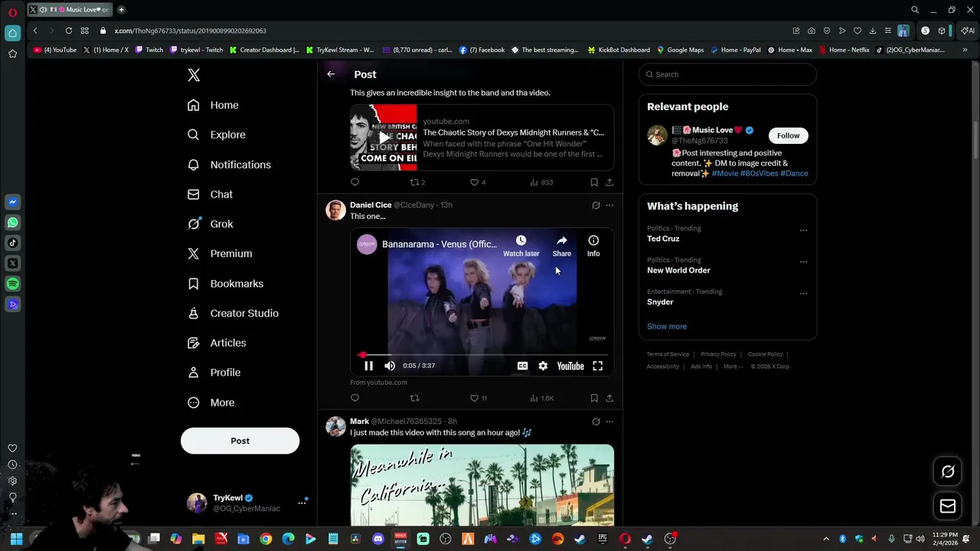Mute the Bananarama video volume
Viewport: 980px width, 551px height.
(x=390, y=366)
